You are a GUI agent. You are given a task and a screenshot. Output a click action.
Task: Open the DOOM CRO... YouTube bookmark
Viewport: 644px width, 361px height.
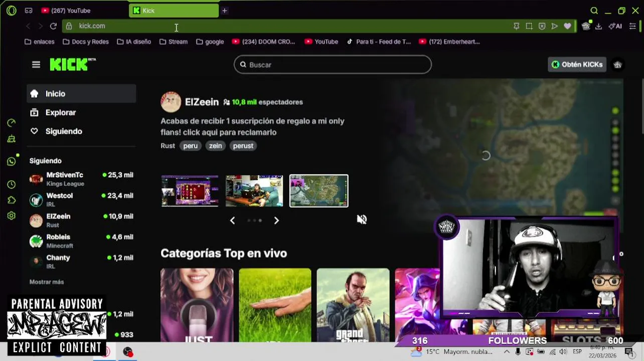[x=264, y=42]
